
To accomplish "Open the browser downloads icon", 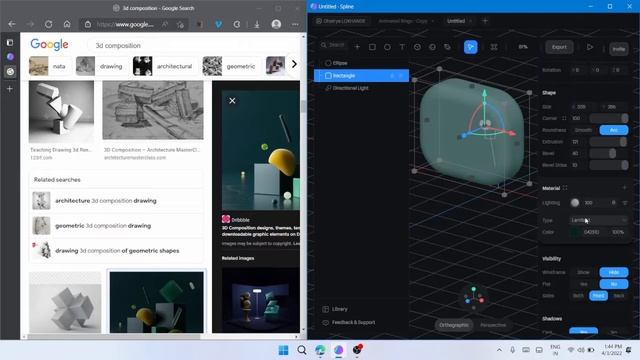I will (257, 24).
